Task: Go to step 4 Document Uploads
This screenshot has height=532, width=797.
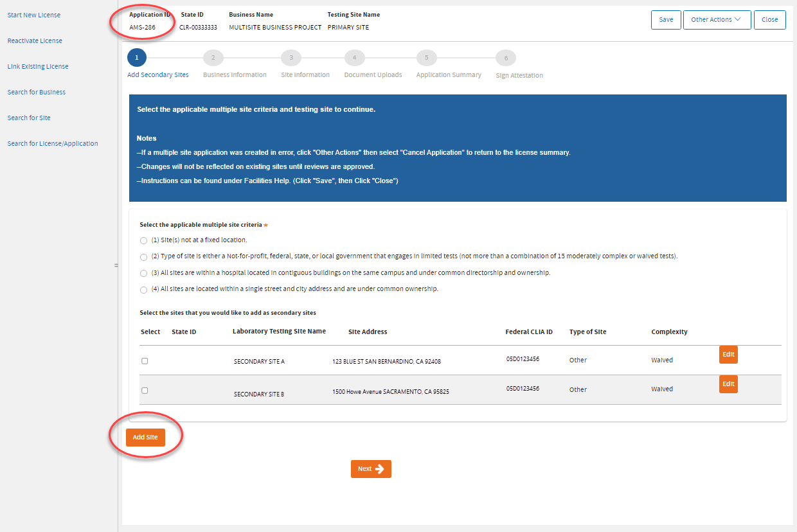Action: tap(354, 58)
